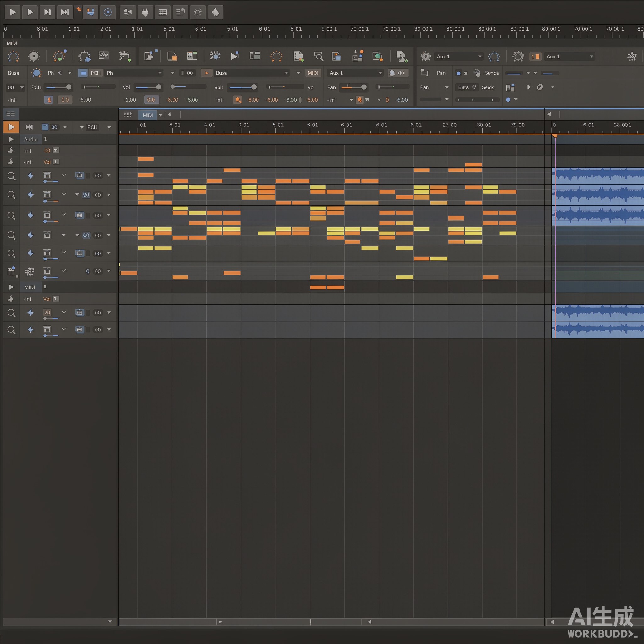Toggle the orange magnifier button under Vol!
Viewport: 644px width, 644px height.
[237, 100]
